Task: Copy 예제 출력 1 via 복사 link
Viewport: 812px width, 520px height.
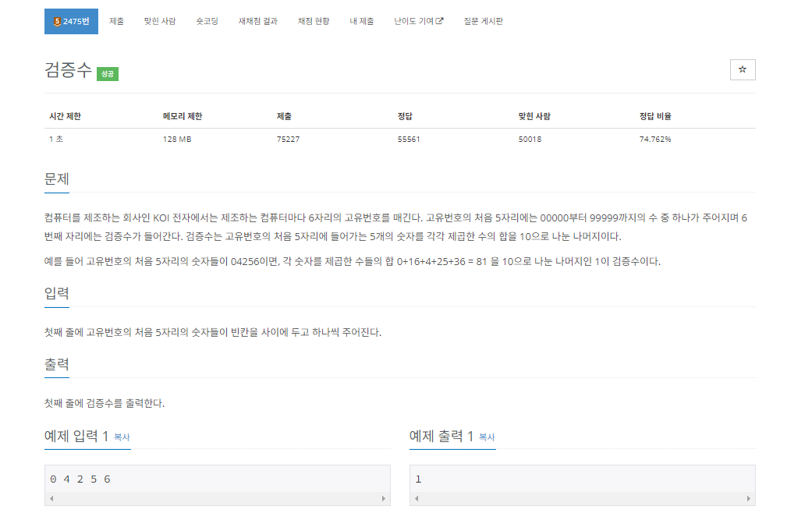Action: click(487, 437)
